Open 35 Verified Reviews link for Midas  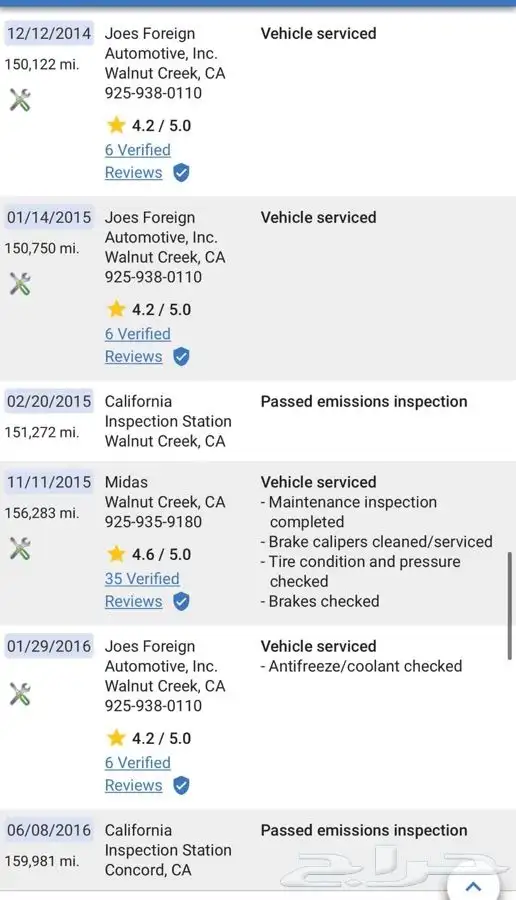[x=142, y=590]
